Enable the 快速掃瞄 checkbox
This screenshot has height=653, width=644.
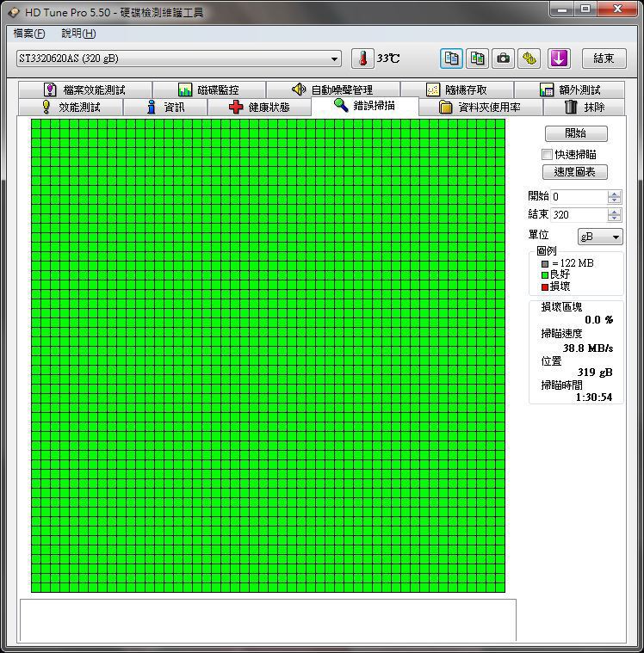click(547, 155)
